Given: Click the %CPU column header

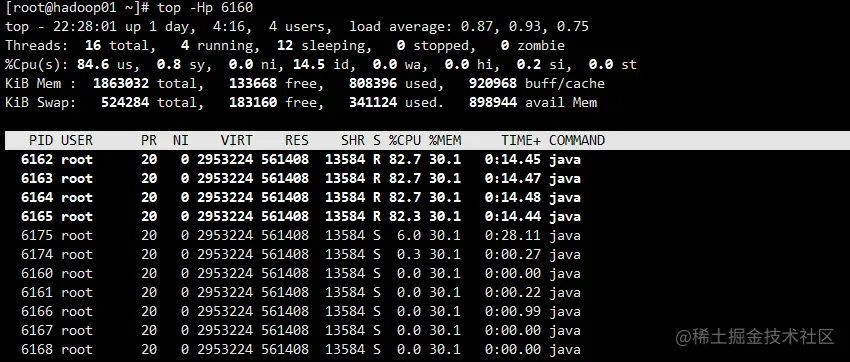Looking at the screenshot, I should (x=405, y=140).
